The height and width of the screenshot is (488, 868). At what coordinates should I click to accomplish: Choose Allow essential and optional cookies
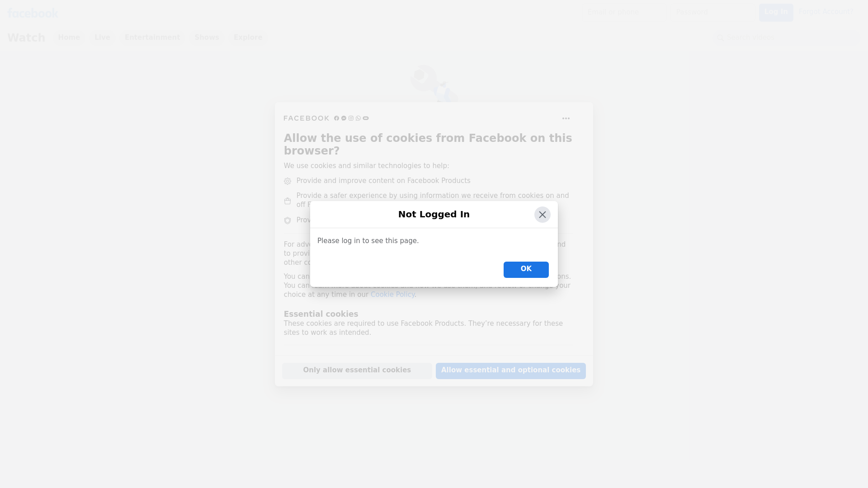[510, 371]
